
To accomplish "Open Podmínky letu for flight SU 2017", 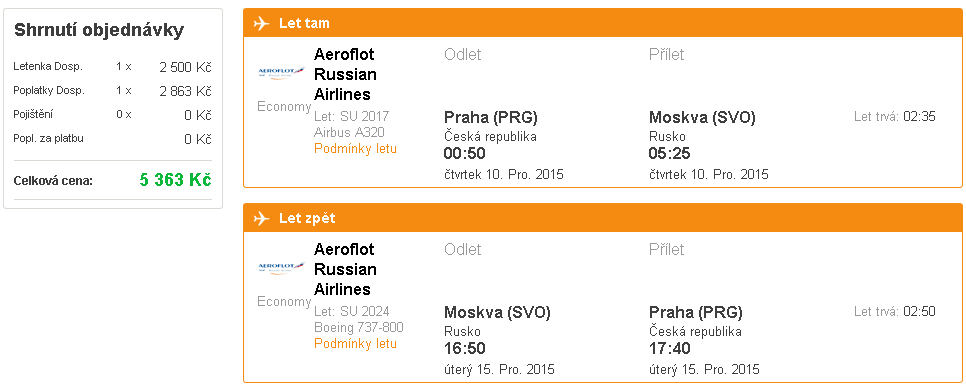I will coord(355,148).
